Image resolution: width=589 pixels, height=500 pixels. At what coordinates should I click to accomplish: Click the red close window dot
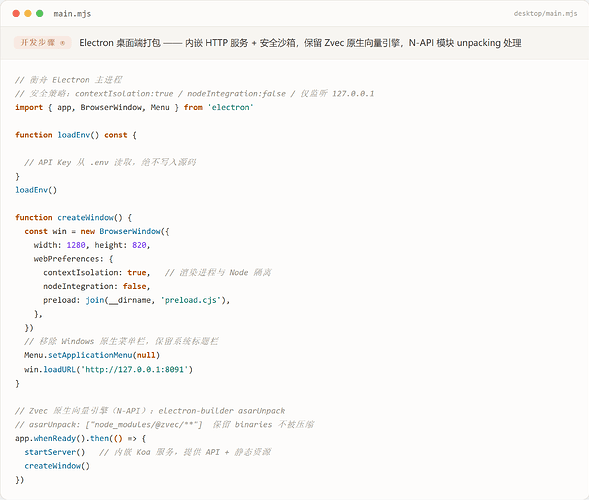coord(16,14)
